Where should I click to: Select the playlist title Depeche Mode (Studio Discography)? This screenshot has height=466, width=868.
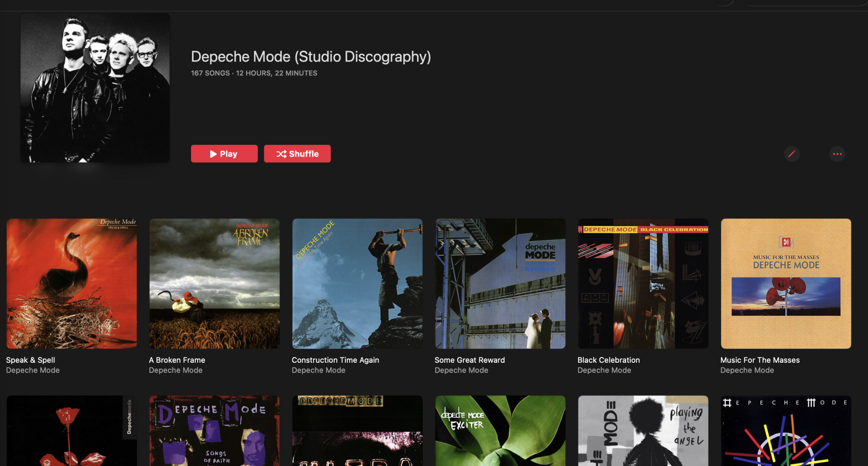[311, 56]
